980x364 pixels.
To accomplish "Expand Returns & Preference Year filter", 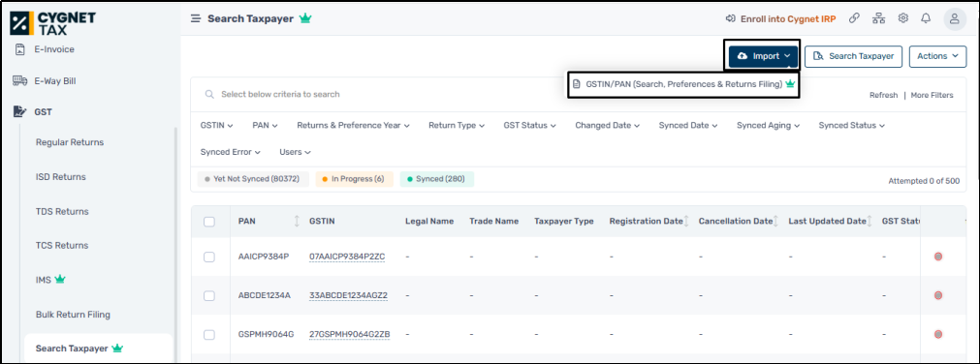I will [x=353, y=126].
